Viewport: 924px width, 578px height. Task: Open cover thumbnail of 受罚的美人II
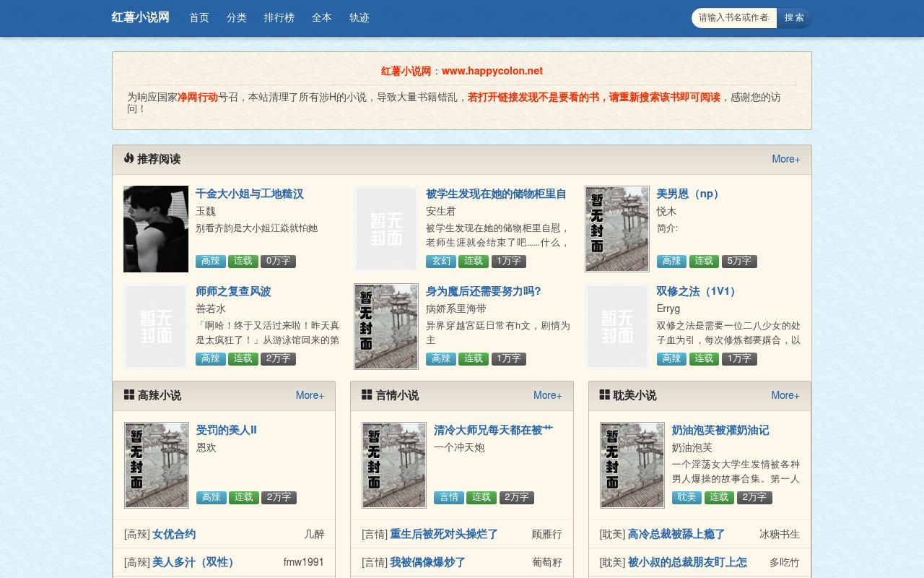157,465
